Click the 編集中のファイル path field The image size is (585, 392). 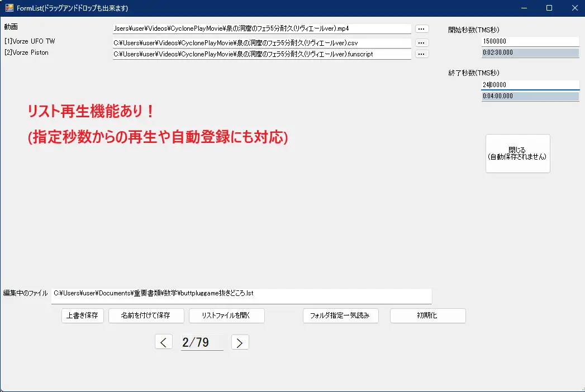[x=241, y=296]
